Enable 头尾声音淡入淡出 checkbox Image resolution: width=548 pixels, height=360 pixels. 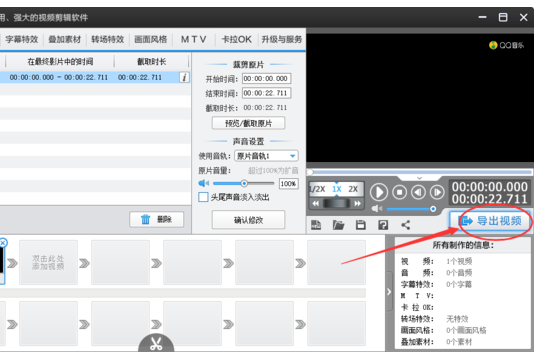coord(203,197)
